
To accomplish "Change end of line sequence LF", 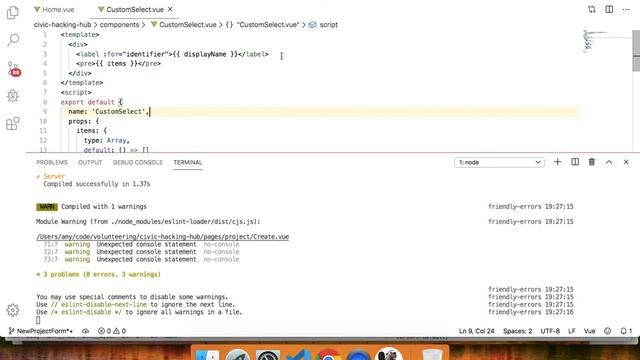I will pyautogui.click(x=571, y=331).
